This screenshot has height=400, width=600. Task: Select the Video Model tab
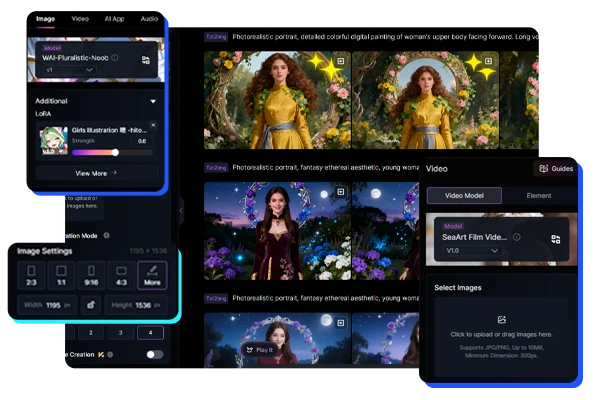464,196
